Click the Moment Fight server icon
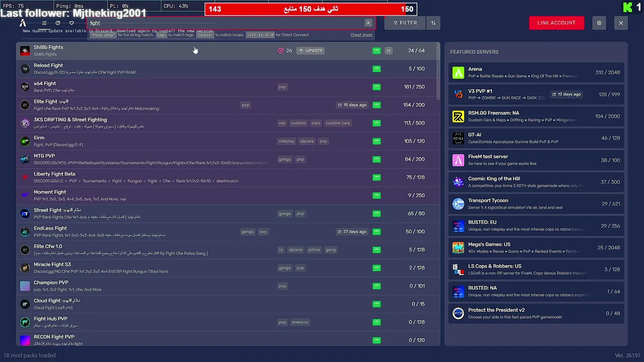Image resolution: width=644 pixels, height=362 pixels. 25,196
